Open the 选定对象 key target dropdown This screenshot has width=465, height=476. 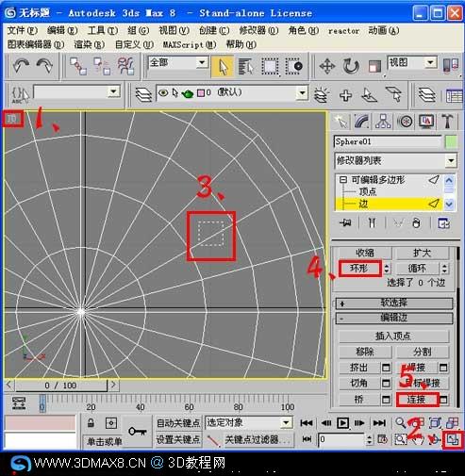(x=286, y=422)
